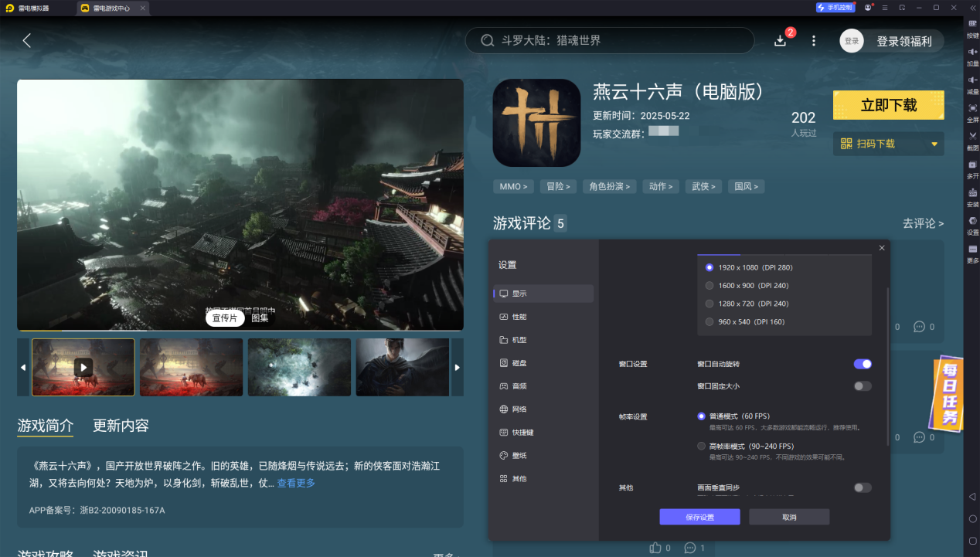Click the Android recent apps square

click(x=972, y=540)
